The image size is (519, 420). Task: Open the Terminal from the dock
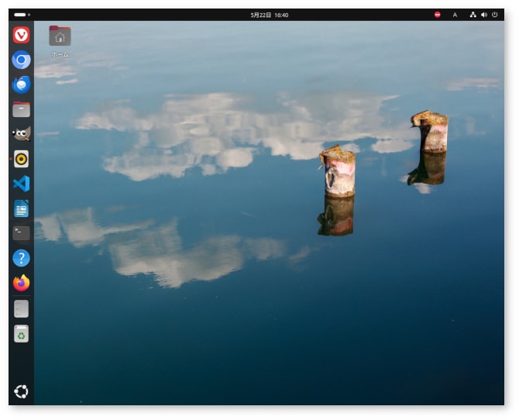coord(21,233)
